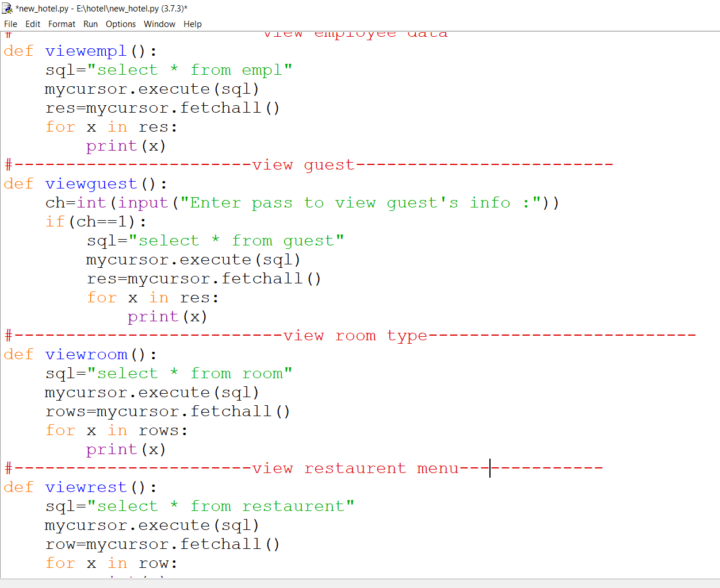The height and width of the screenshot is (588, 720).
Task: Open the Window menu
Action: tap(159, 24)
